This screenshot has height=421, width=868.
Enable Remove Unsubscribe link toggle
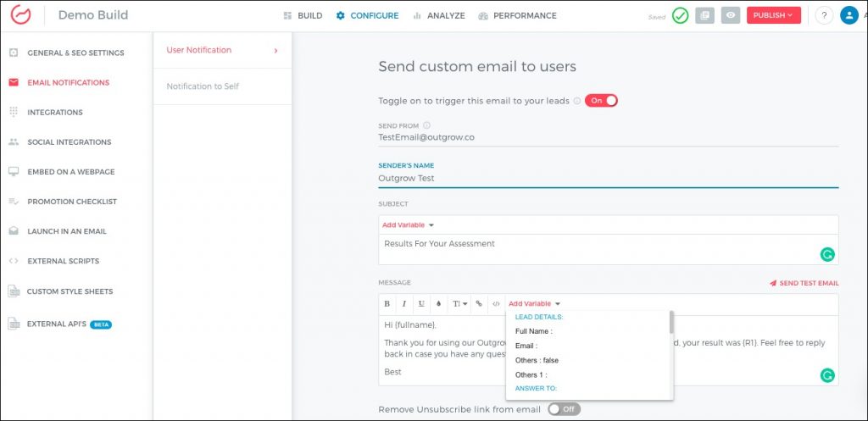pyautogui.click(x=564, y=409)
